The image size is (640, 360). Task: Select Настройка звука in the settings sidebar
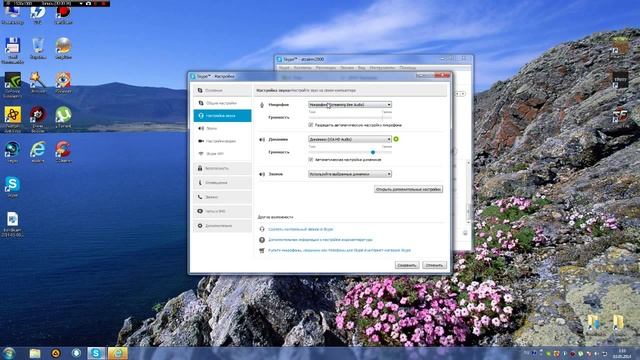(x=222, y=116)
